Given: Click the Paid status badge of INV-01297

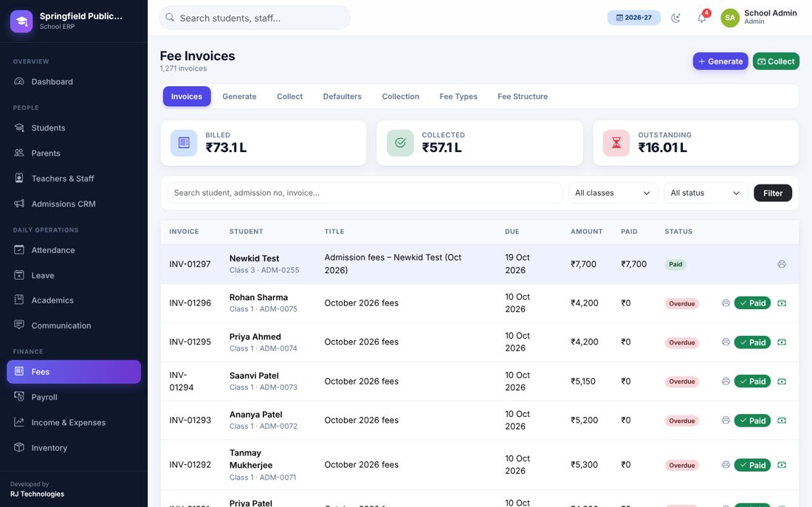Looking at the screenshot, I should tap(675, 264).
